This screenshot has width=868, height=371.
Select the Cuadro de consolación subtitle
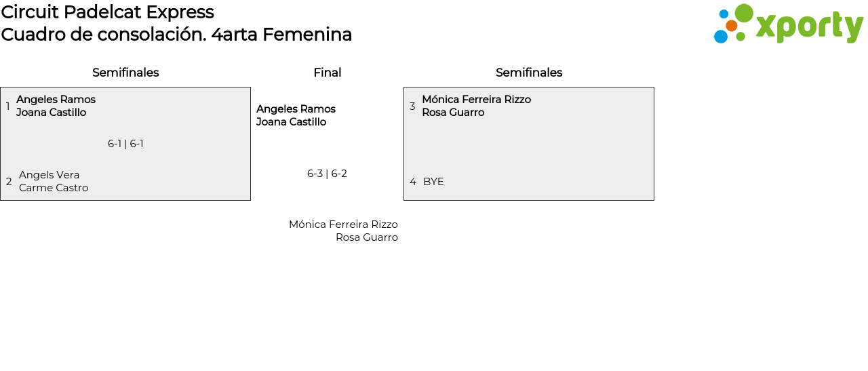coord(176,35)
